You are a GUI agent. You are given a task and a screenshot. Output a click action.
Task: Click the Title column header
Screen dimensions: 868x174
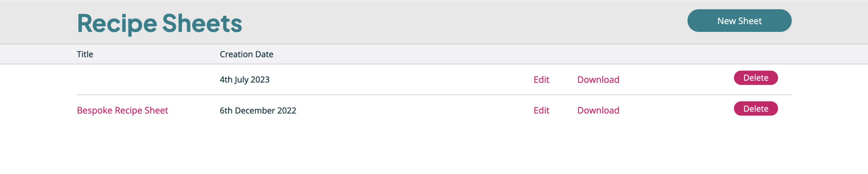click(x=85, y=54)
